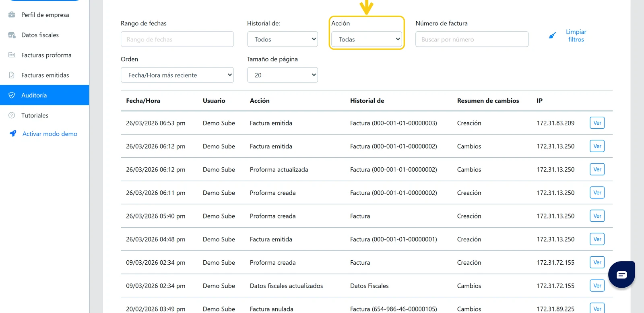Click Ver for 04:48 pm Factura emitida row
Viewport: 644px width, 313px height.
[597, 239]
